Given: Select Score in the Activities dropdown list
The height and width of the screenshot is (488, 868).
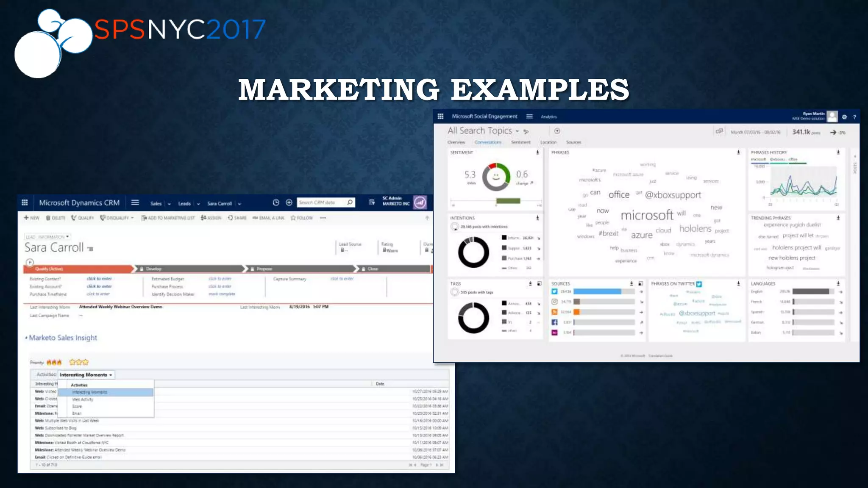Looking at the screenshot, I should coord(77,406).
